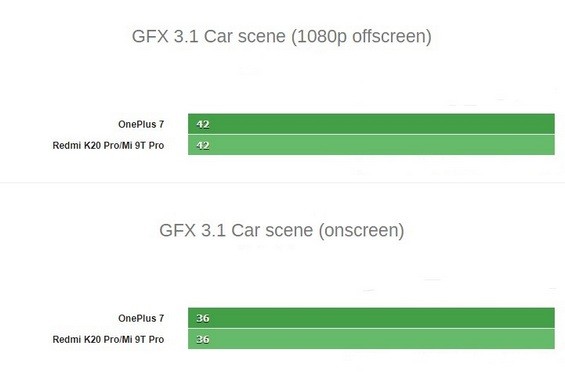Click the 'GFX 3.1 Car scene (onscreen)' chart title
The height and width of the screenshot is (375, 565).
pyautogui.click(x=281, y=231)
